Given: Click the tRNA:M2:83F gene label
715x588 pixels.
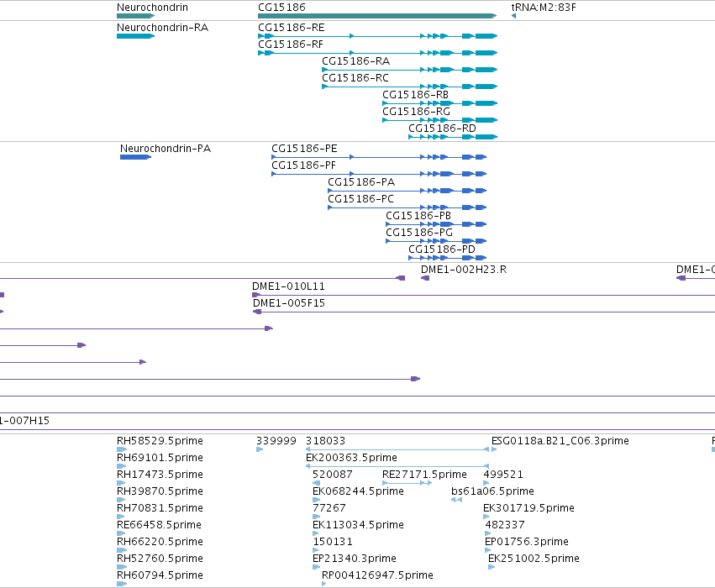Looking at the screenshot, I should [544, 8].
